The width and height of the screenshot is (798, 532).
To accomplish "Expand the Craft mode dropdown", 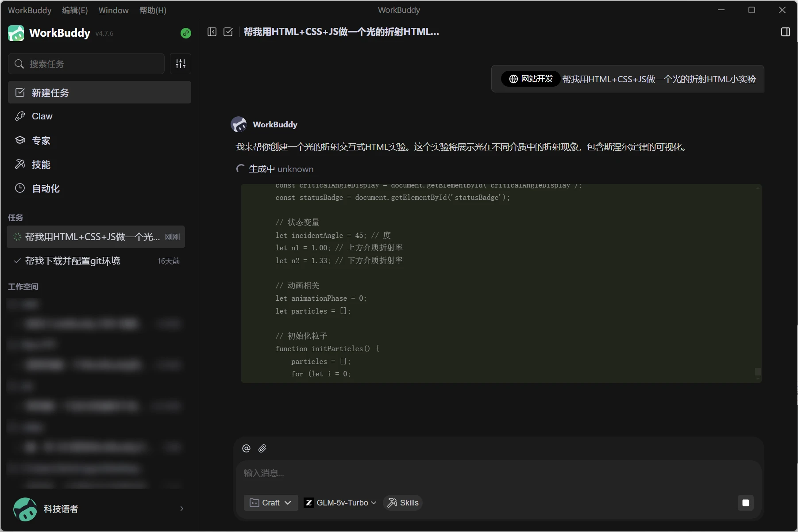I will click(x=270, y=503).
